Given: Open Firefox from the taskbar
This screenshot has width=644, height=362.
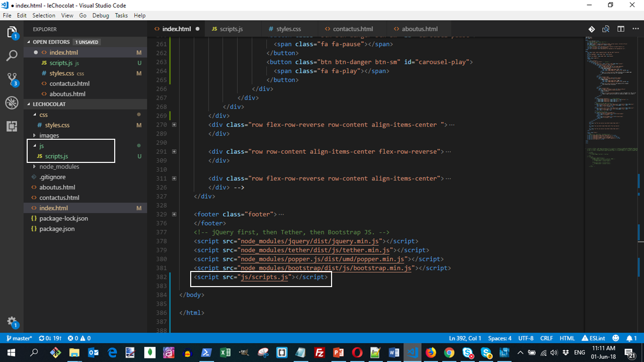Looking at the screenshot, I should click(x=431, y=352).
